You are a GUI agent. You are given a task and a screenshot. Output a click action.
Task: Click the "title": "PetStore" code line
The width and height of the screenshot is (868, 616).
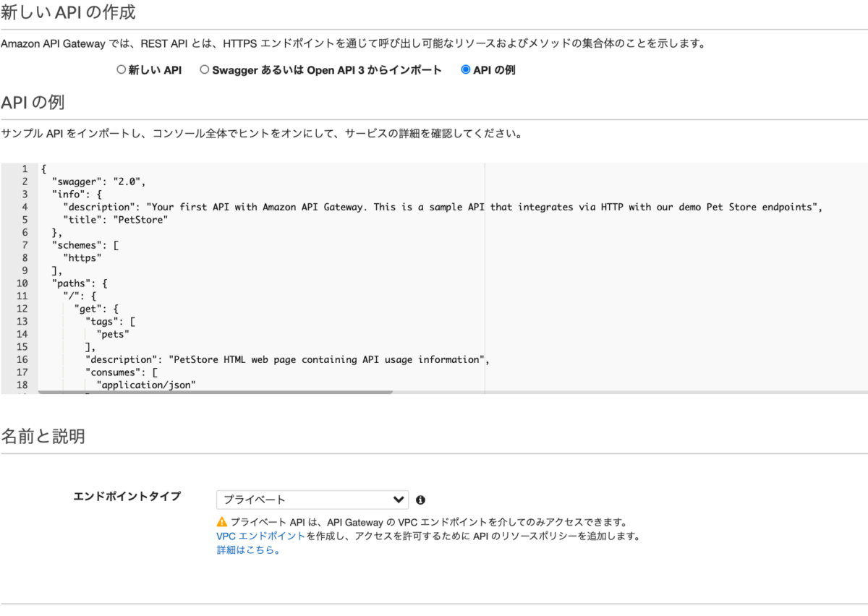(x=115, y=219)
